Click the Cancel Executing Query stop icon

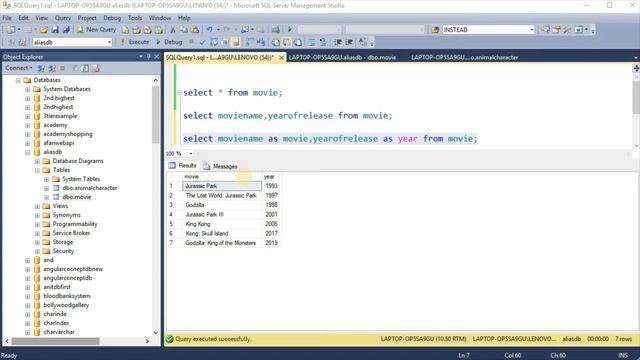coord(191,42)
